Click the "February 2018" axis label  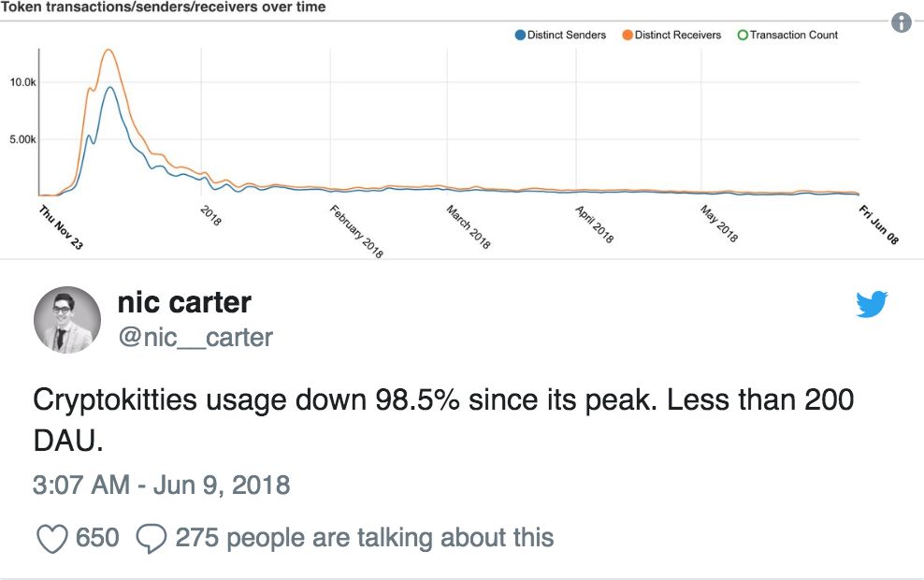356,231
